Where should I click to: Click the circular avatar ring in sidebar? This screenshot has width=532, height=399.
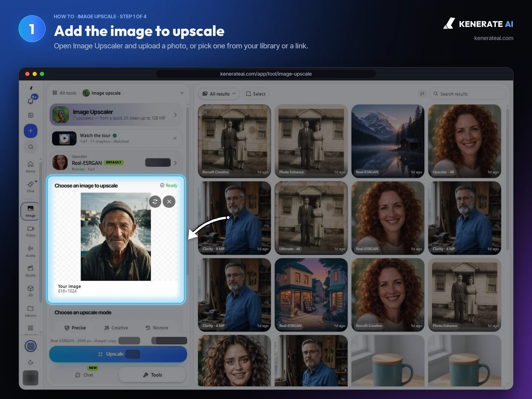pos(31,346)
